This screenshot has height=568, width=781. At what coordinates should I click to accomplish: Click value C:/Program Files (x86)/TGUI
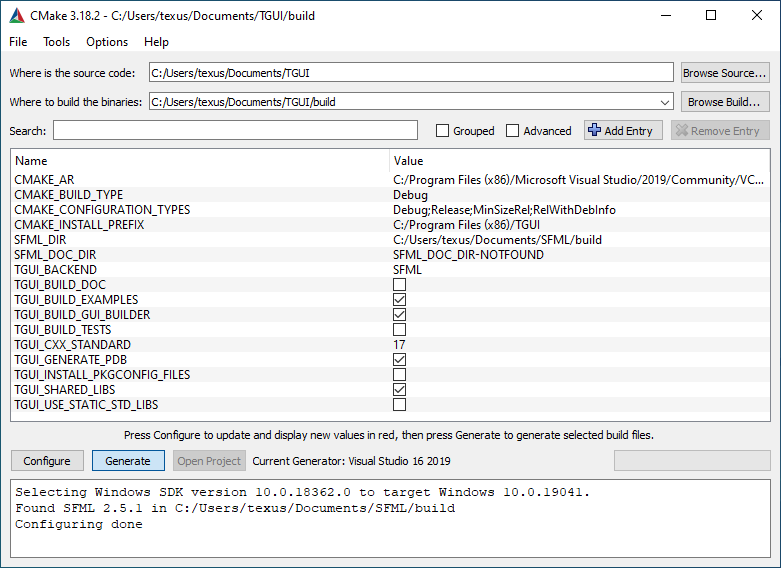coord(466,225)
